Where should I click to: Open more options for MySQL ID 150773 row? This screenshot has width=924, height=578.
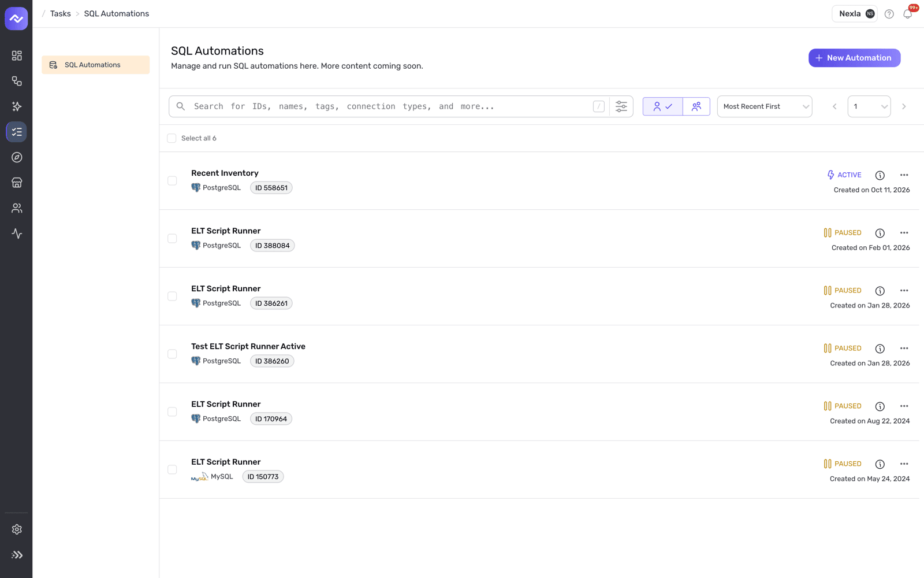904,464
